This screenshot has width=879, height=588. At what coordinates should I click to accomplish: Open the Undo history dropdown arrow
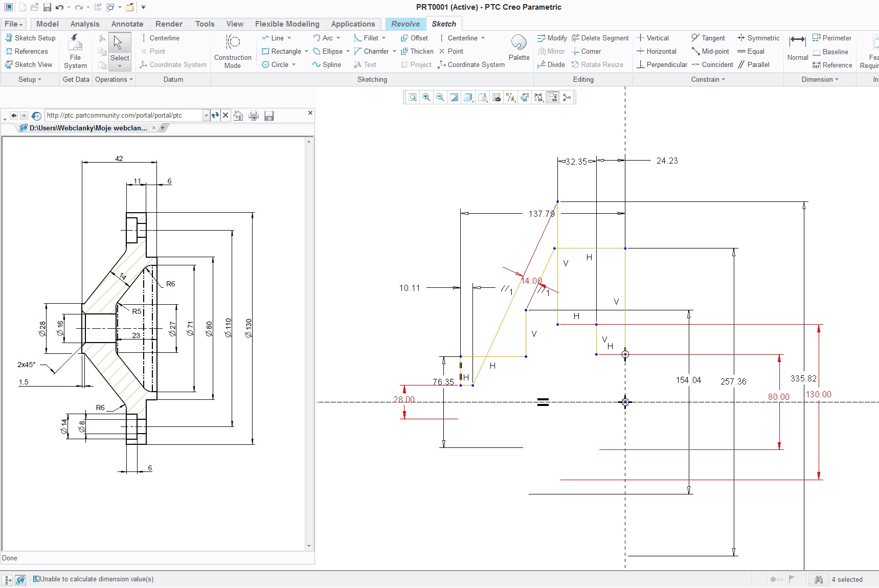68,8
